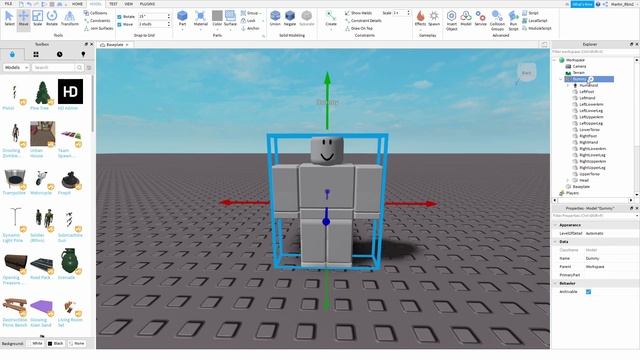The width and height of the screenshot is (640, 360).
Task: Toggle the Rotate snap checkbox
Action: click(119, 17)
